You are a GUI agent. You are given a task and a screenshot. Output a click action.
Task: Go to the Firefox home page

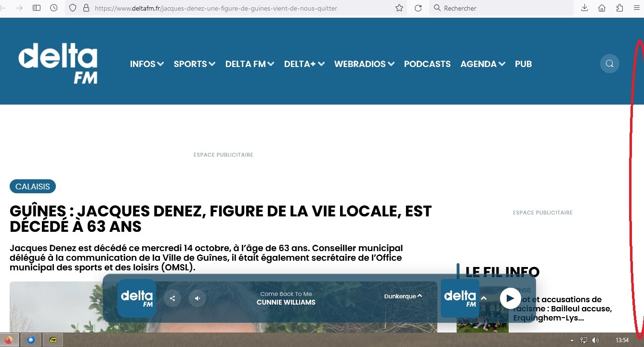pyautogui.click(x=602, y=8)
